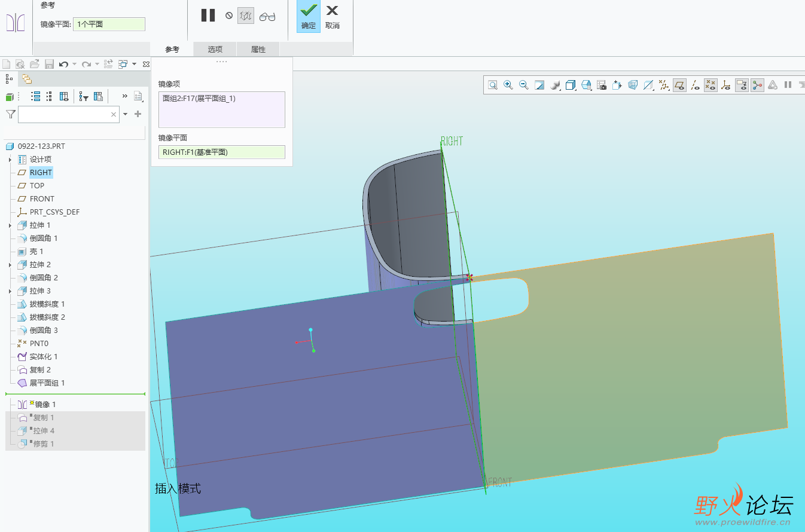
Task: Click the refit view icon
Action: (493, 85)
